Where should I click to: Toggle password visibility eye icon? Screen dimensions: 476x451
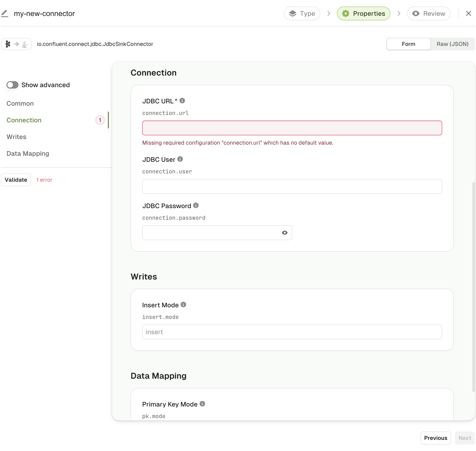tap(285, 232)
